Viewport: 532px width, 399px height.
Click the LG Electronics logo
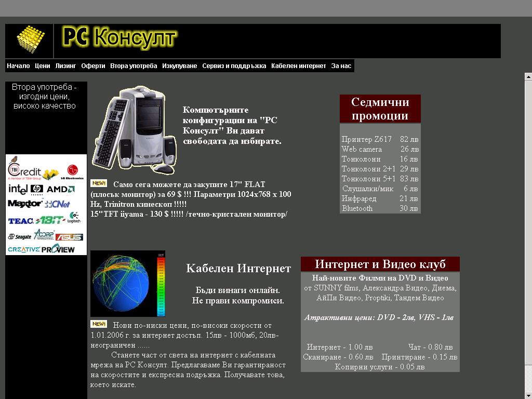tap(72, 172)
